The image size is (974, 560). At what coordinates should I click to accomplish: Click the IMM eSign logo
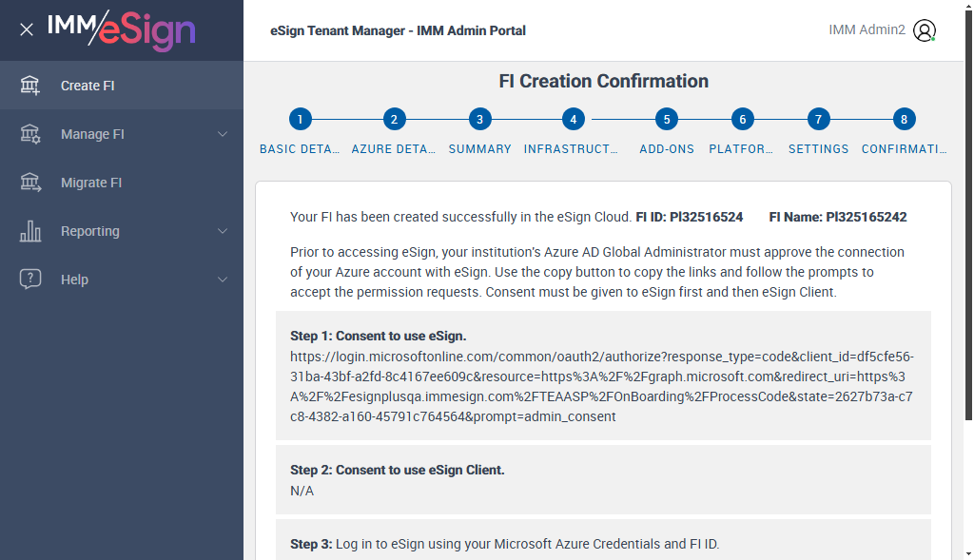(121, 29)
